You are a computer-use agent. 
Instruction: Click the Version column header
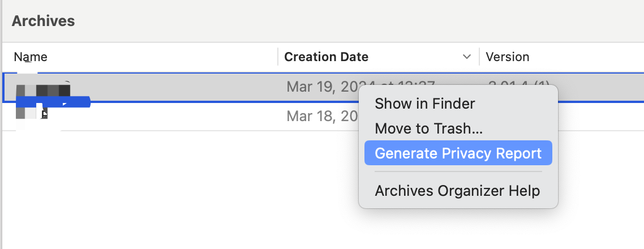[508, 57]
